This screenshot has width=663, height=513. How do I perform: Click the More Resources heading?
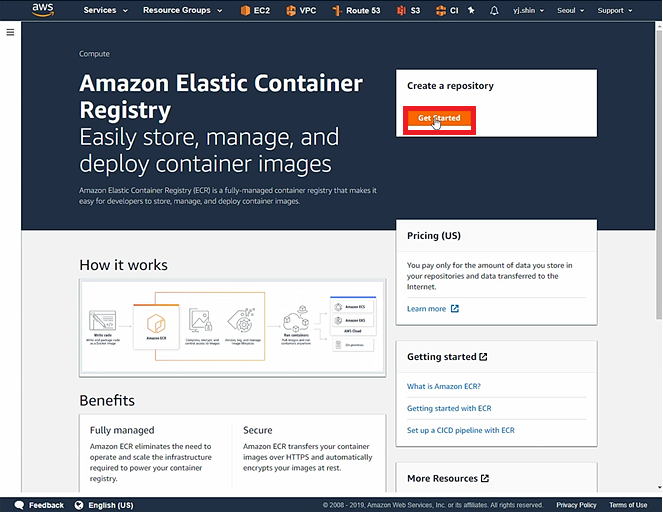pyautogui.click(x=442, y=478)
